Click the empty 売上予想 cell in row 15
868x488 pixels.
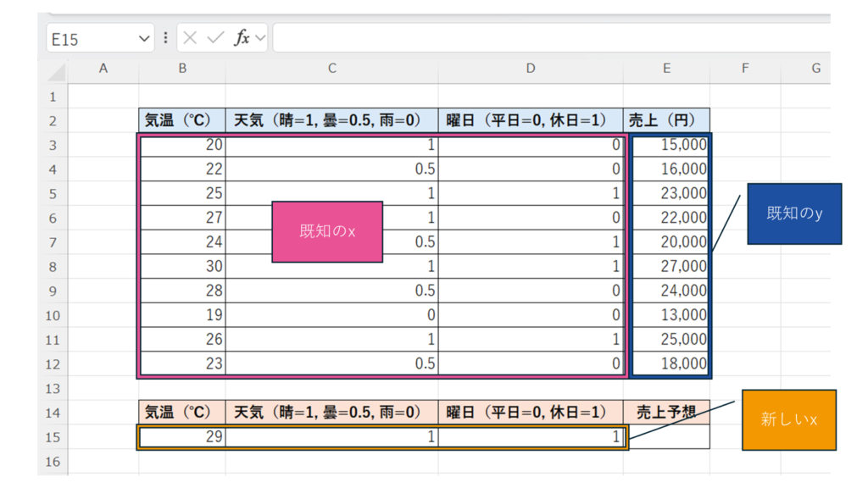[666, 437]
